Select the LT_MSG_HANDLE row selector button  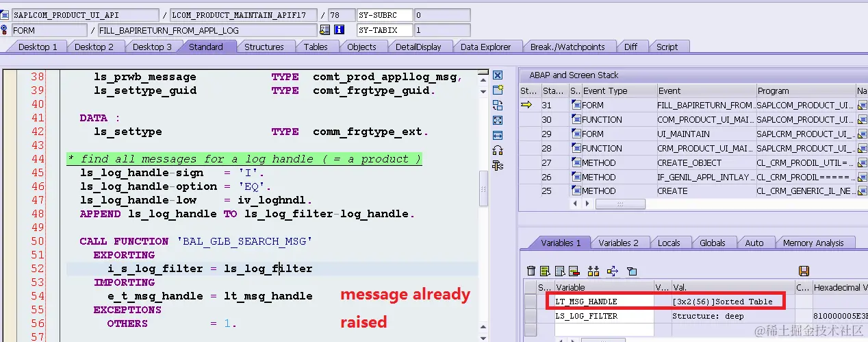click(x=530, y=302)
